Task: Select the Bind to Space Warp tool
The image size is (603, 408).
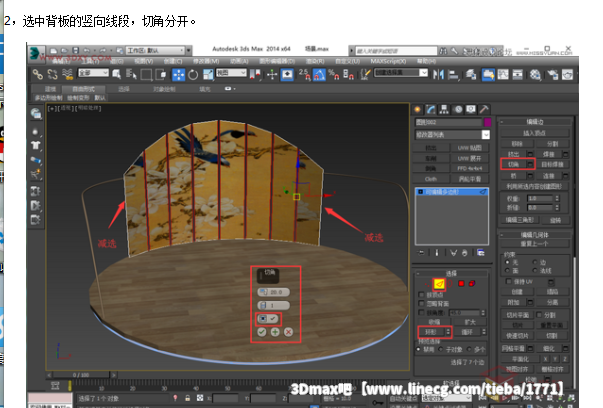Action: [x=68, y=74]
